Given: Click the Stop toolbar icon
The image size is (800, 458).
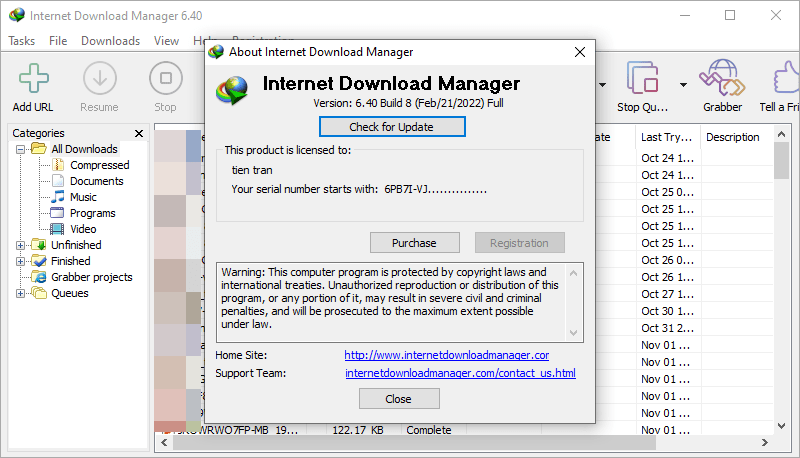Looking at the screenshot, I should [x=165, y=79].
